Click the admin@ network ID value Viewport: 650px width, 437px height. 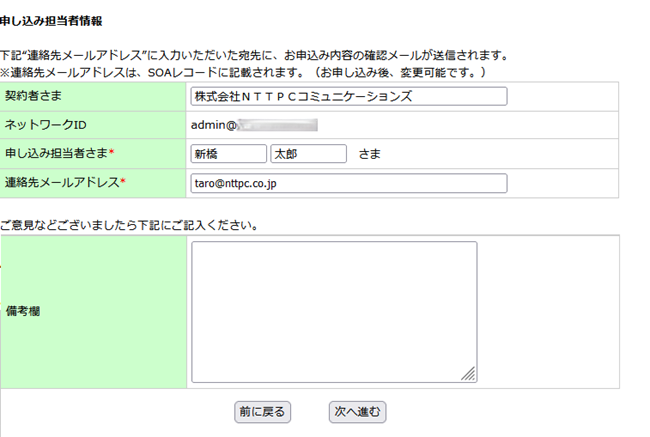coord(213,125)
